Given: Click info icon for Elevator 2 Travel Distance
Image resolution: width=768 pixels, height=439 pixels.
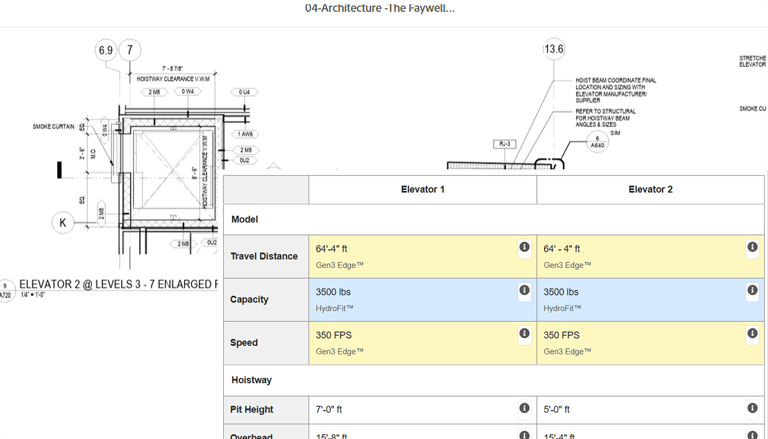Looking at the screenshot, I should (752, 247).
